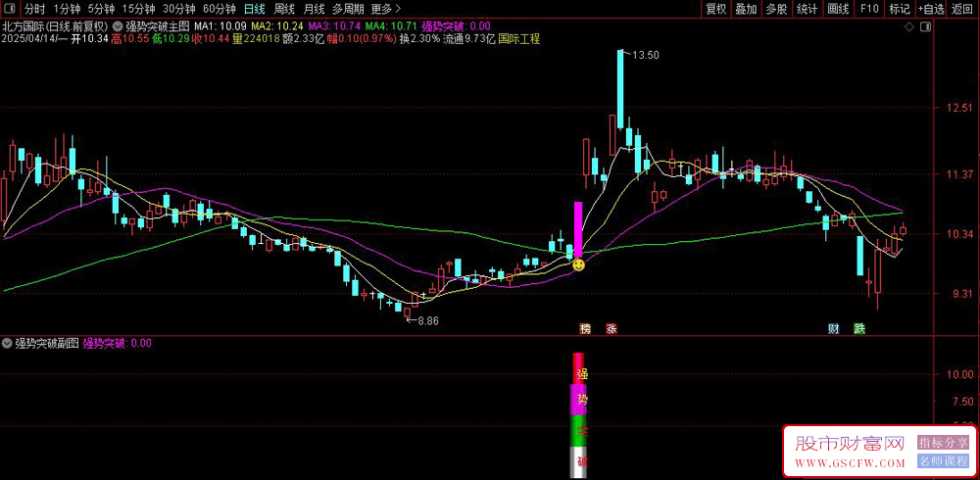Click the 额2.33亿 turnover amount value
The image size is (980, 480).
302,39
